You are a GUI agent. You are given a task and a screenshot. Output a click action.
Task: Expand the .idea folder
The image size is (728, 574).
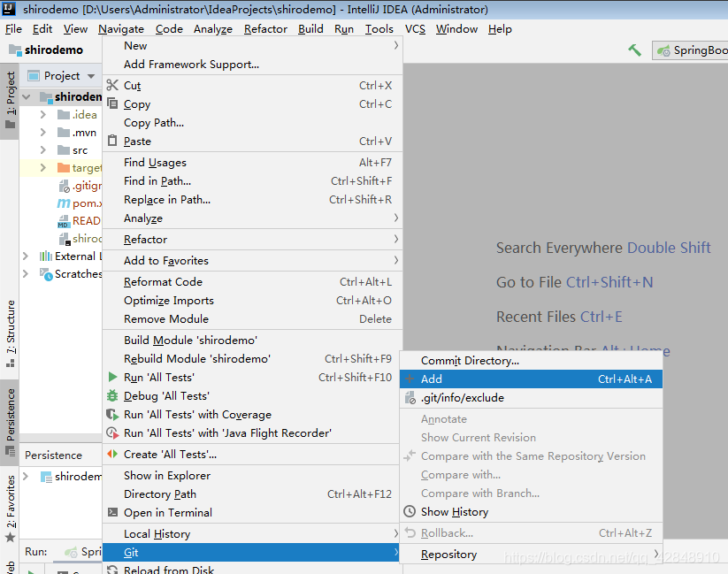pyautogui.click(x=43, y=114)
